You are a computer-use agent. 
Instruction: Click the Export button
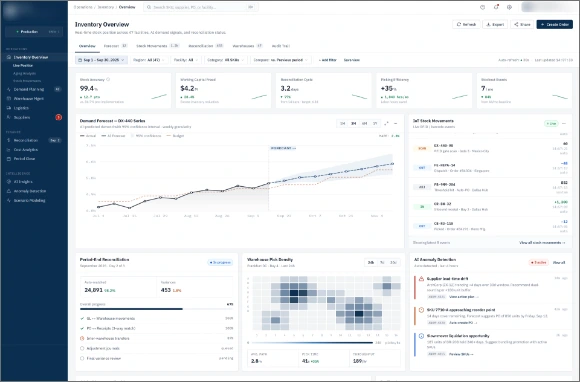point(495,24)
